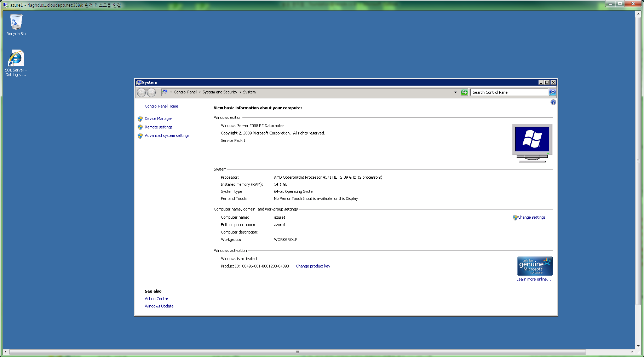Screen dimensions: 644x357
Task: Click the scroll right arrow of remote session
Action: point(632,352)
